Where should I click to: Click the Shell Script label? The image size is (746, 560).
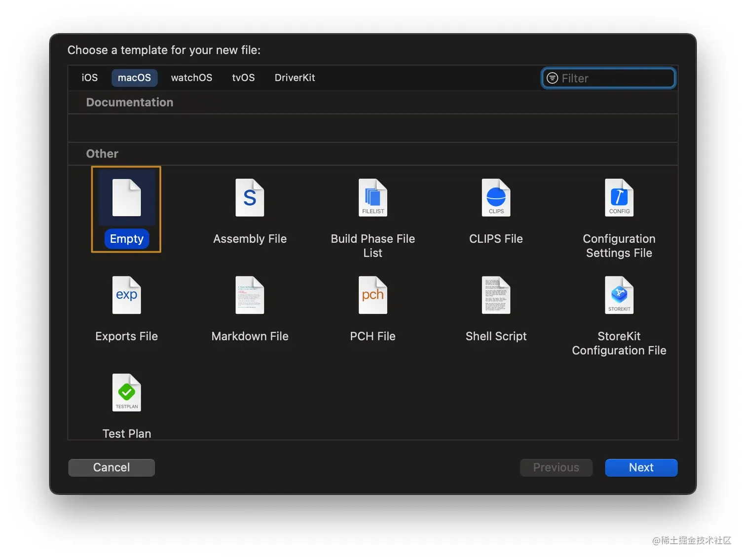tap(496, 336)
